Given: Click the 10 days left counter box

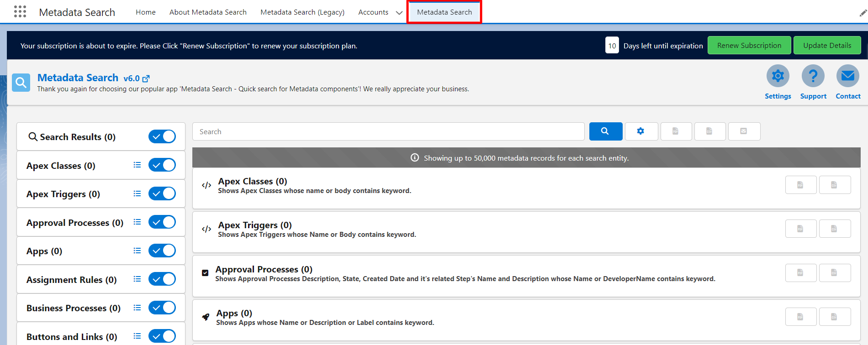Looking at the screenshot, I should click(x=612, y=45).
